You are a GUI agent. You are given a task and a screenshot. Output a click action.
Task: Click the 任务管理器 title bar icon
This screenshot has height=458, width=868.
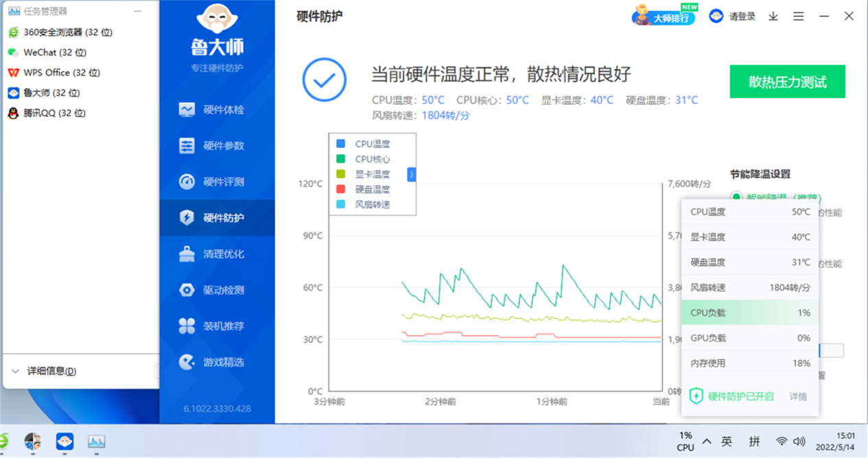14,12
